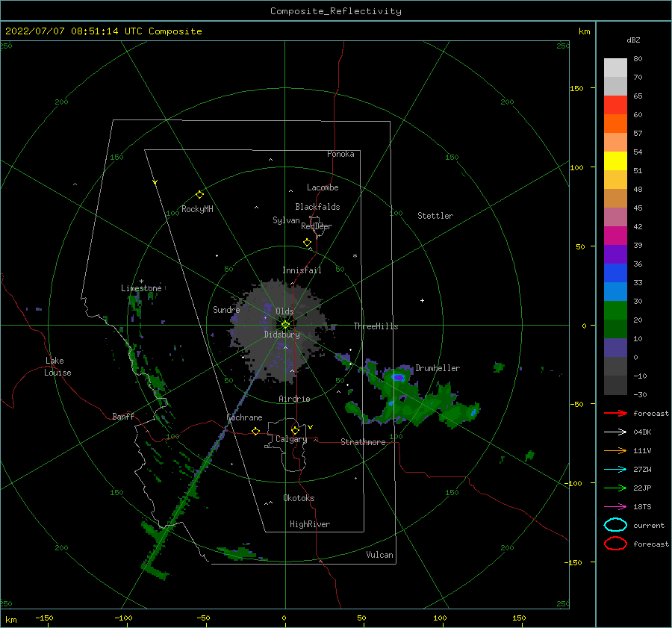The image size is (672, 628).
Task: Click the Ponoka label
Action: coord(340,154)
